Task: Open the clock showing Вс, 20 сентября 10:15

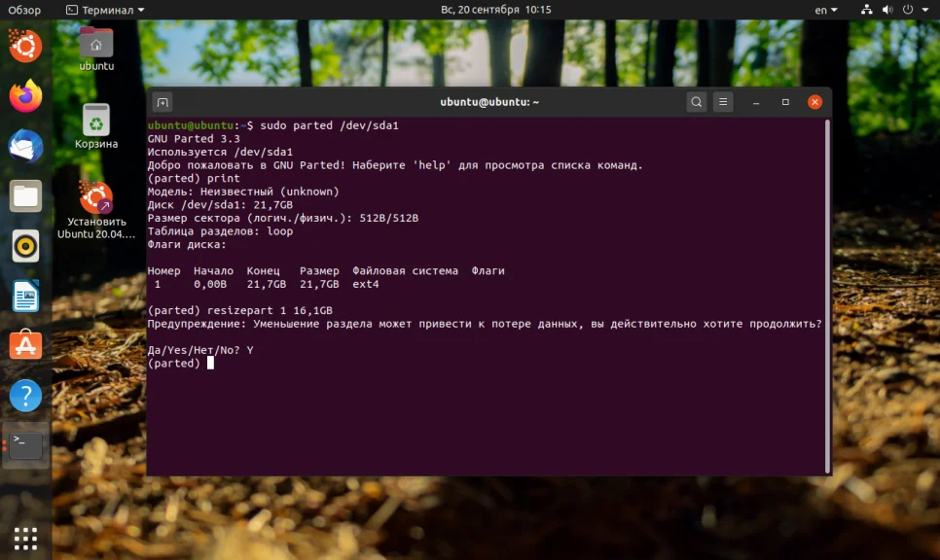Action: [x=495, y=10]
